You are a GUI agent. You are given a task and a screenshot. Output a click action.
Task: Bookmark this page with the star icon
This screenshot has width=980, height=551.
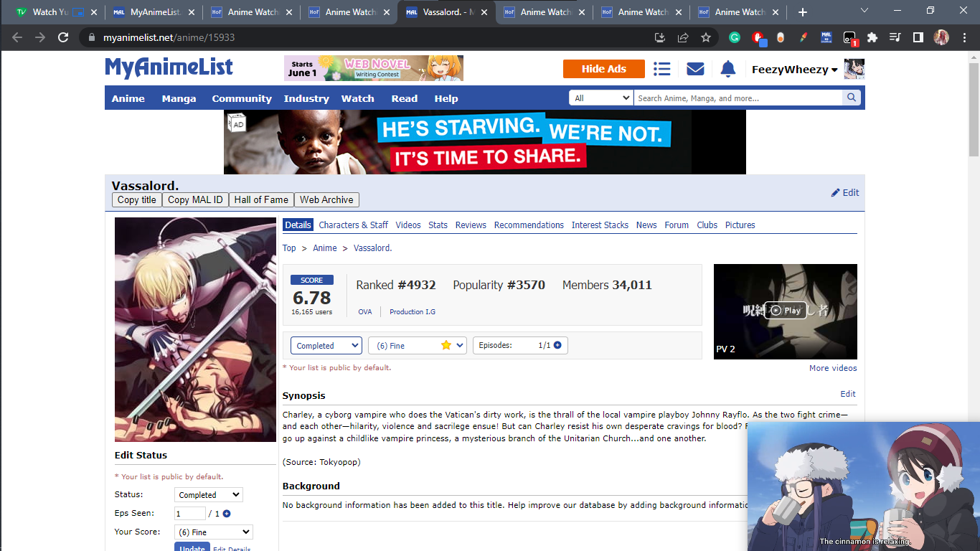pyautogui.click(x=706, y=37)
